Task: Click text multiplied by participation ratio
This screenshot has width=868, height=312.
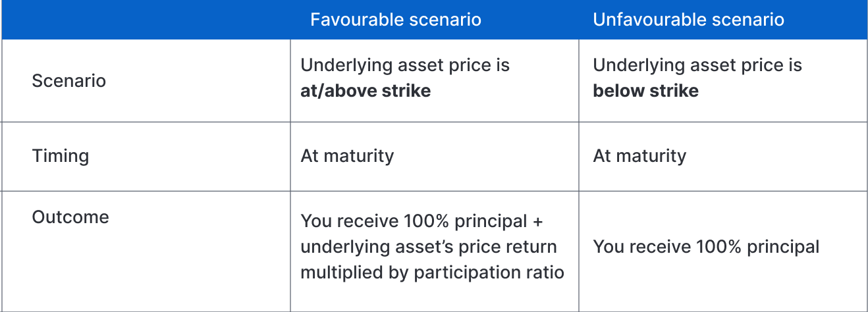Action: coord(432,273)
